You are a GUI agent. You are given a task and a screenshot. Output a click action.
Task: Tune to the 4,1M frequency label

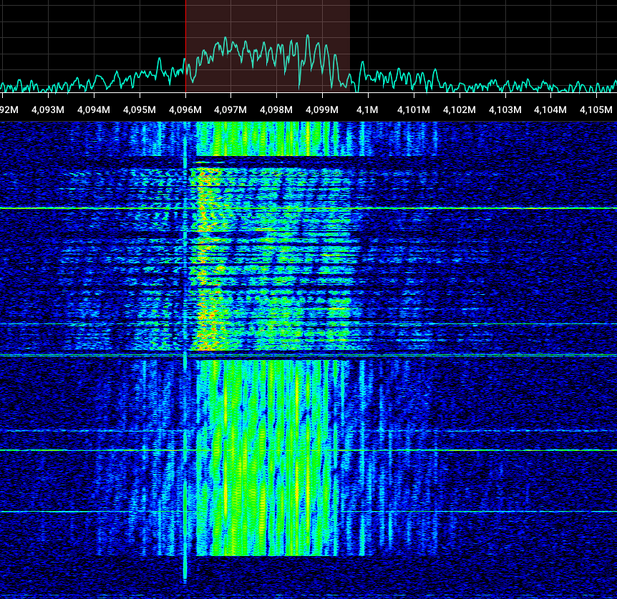[368, 110]
